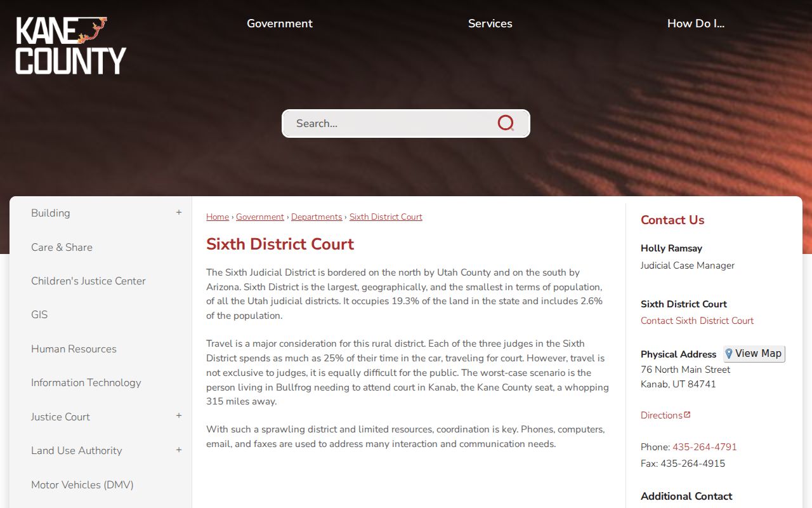
Task: Click the Kane County logo
Action: tap(71, 46)
